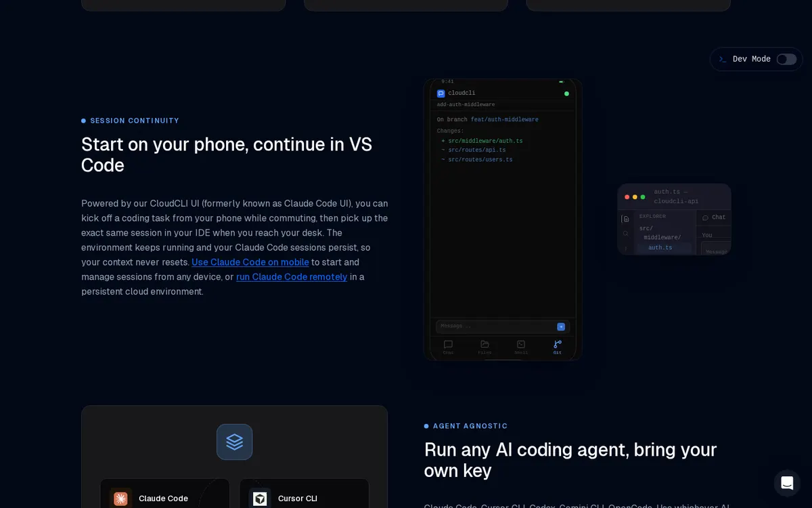The height and width of the screenshot is (508, 812).
Task: Select the Chat tab in phone mockup
Action: (448, 347)
